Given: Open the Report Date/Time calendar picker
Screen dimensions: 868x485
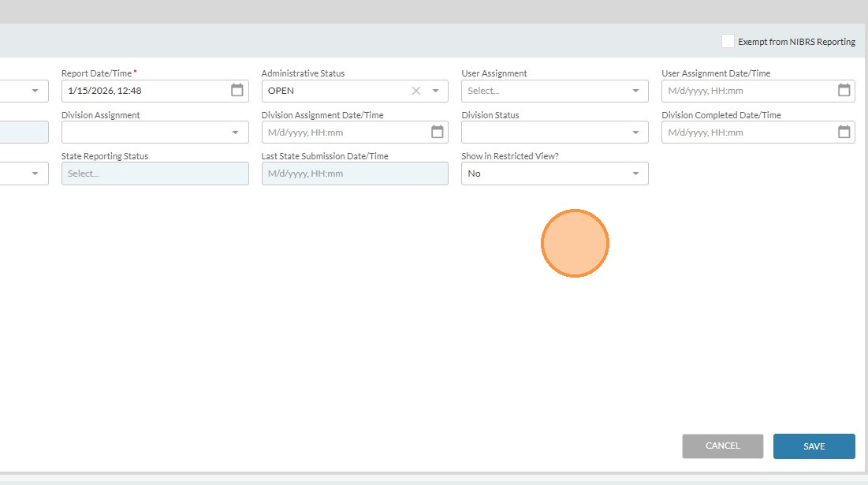Looking at the screenshot, I should coord(237,91).
